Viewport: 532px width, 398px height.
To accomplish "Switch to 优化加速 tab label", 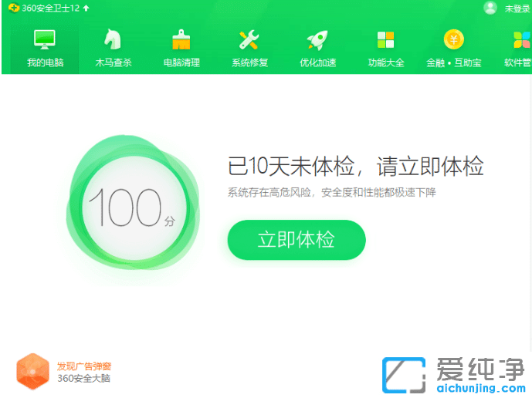I will click(x=318, y=62).
